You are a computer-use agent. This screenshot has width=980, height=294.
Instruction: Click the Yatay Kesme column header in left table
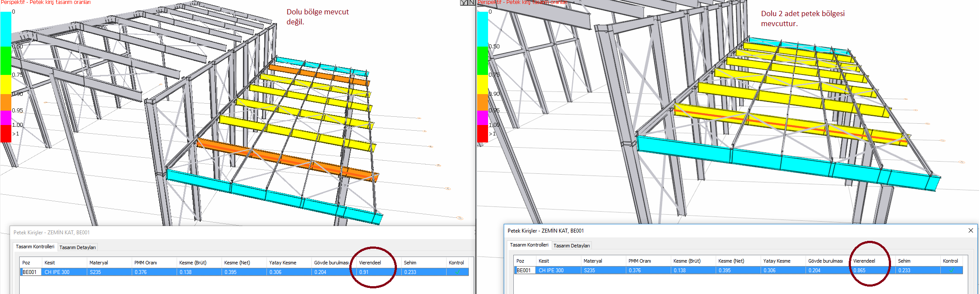coord(283,263)
